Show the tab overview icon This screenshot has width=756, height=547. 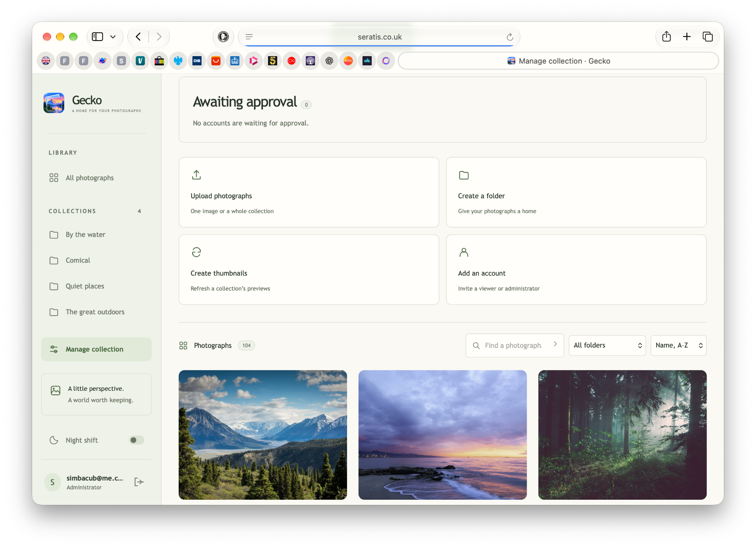coord(707,37)
